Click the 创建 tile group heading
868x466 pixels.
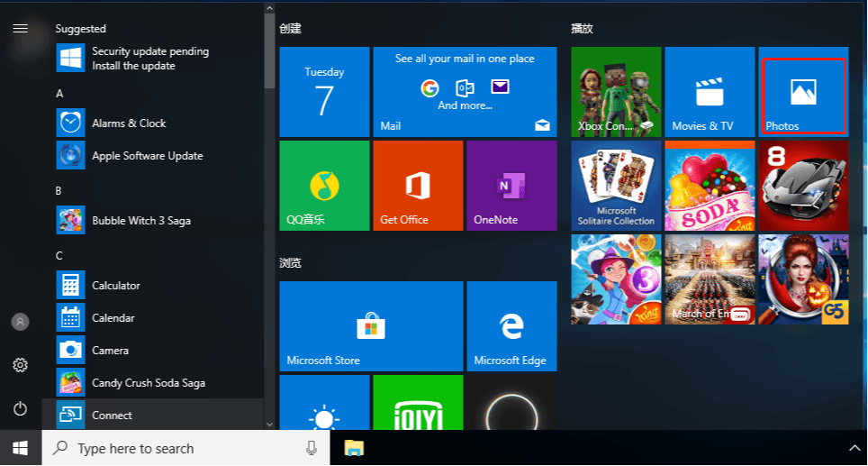tap(291, 28)
